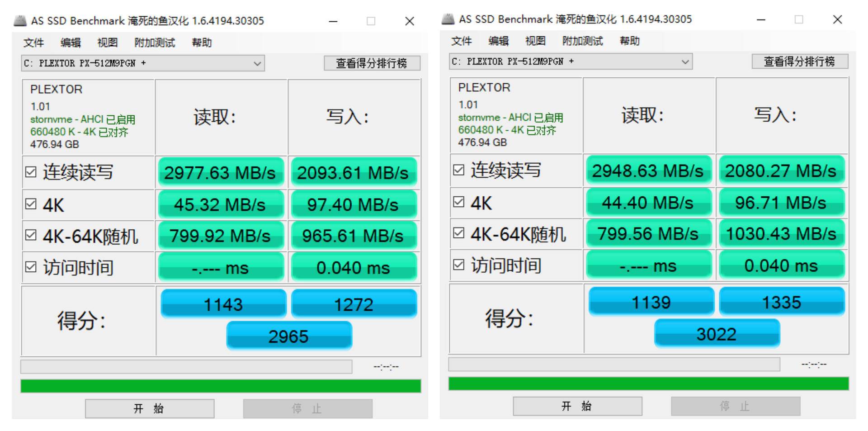Minimize the left AS SSD Benchmark window
This screenshot has width=868, height=431.
pyautogui.click(x=333, y=21)
